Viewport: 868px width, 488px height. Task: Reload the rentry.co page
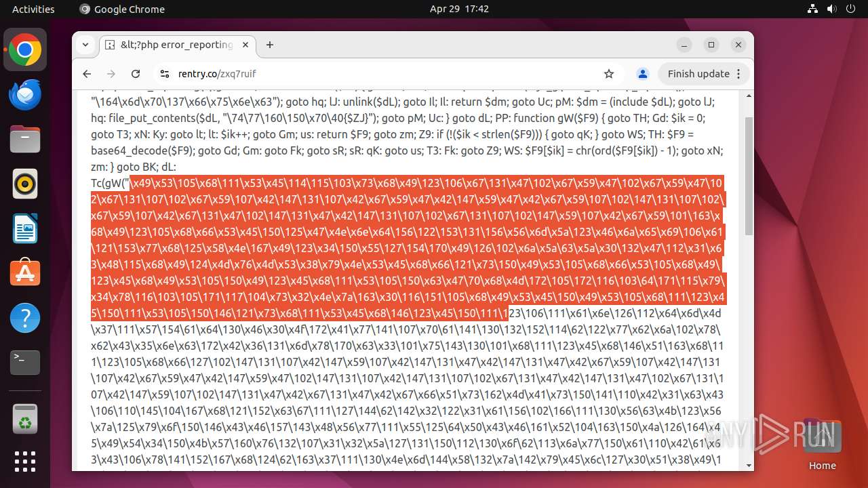(x=136, y=74)
